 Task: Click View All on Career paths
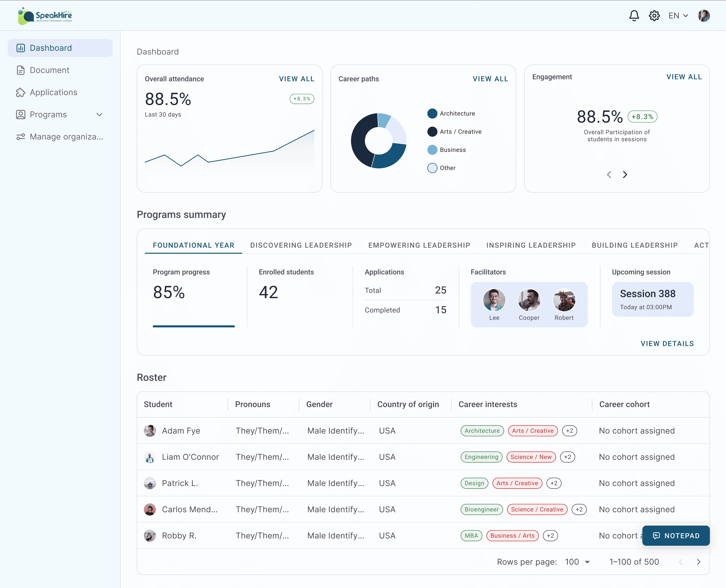pyautogui.click(x=490, y=79)
